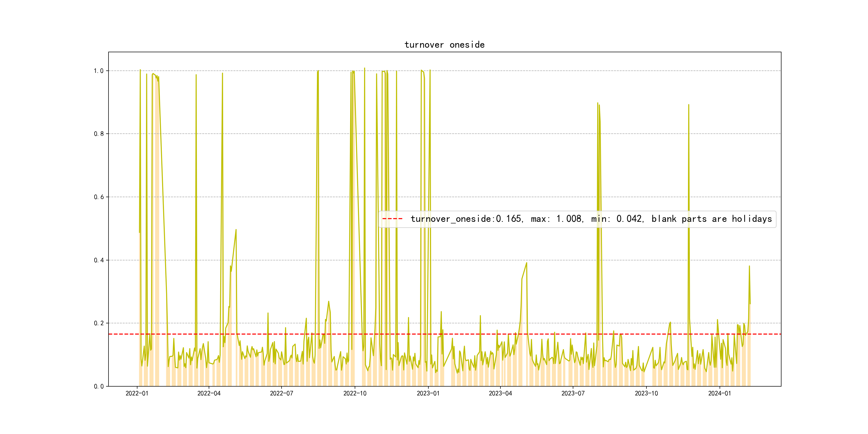Click the 2022-04 x-axis label

point(209,393)
